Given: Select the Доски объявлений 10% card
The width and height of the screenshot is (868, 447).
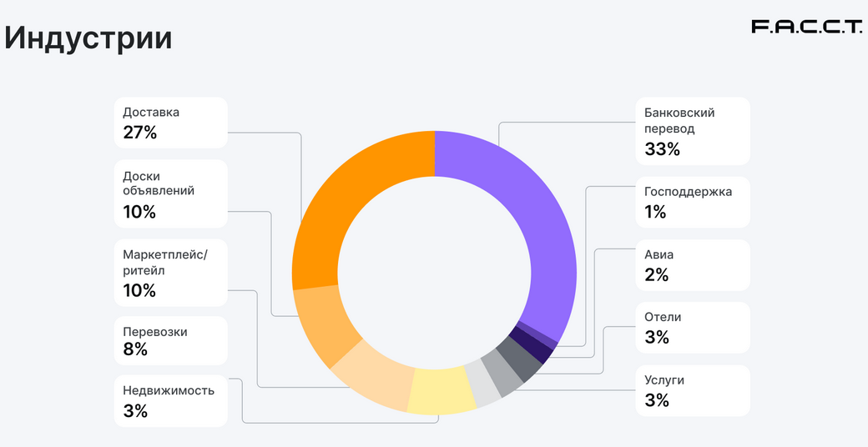Looking at the screenshot, I should [x=171, y=193].
